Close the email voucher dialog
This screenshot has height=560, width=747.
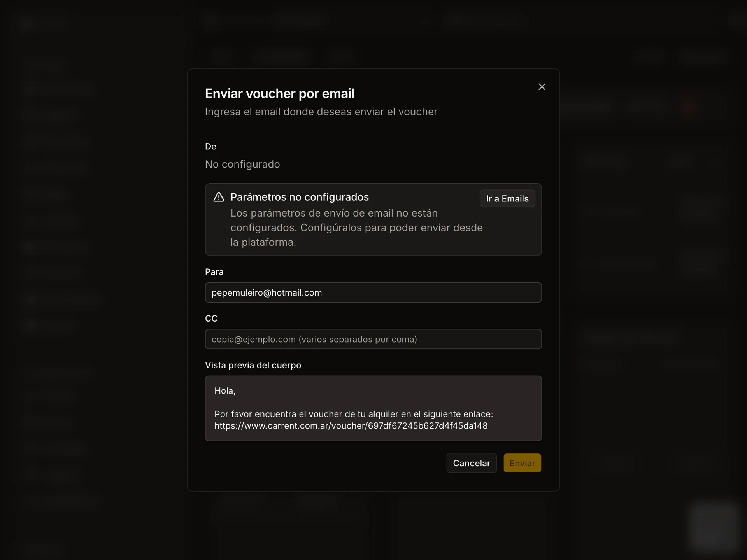click(x=542, y=87)
